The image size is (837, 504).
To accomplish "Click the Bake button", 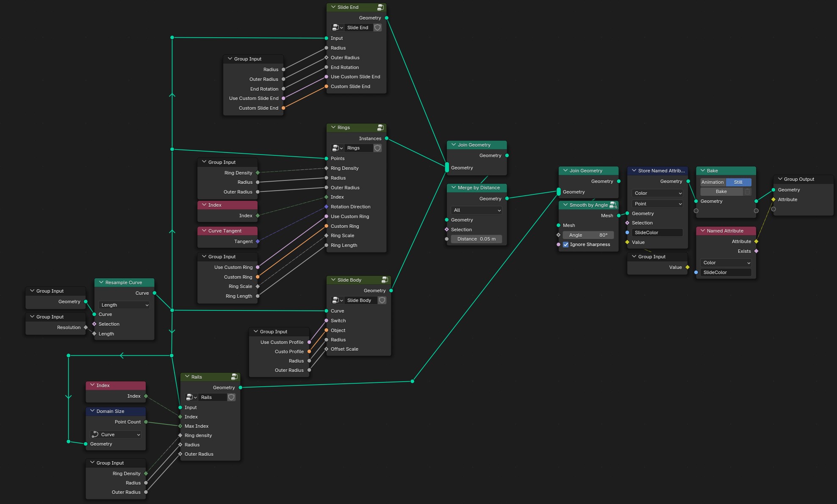I will tap(721, 191).
